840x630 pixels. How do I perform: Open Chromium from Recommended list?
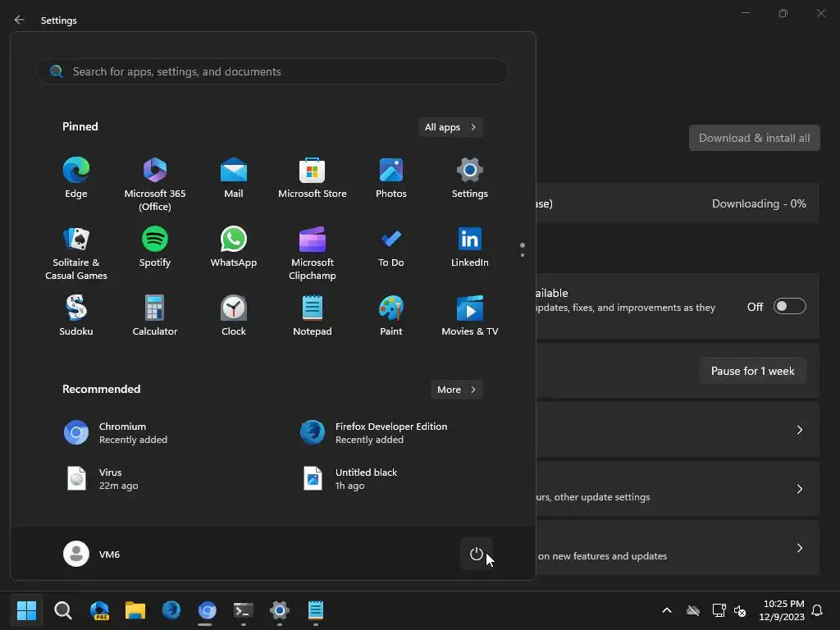coord(116,433)
